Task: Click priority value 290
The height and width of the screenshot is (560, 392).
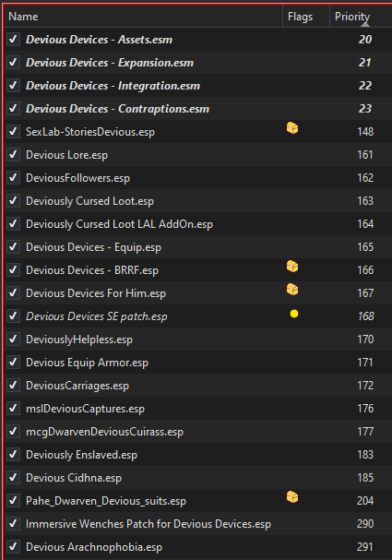Action: click(x=365, y=524)
